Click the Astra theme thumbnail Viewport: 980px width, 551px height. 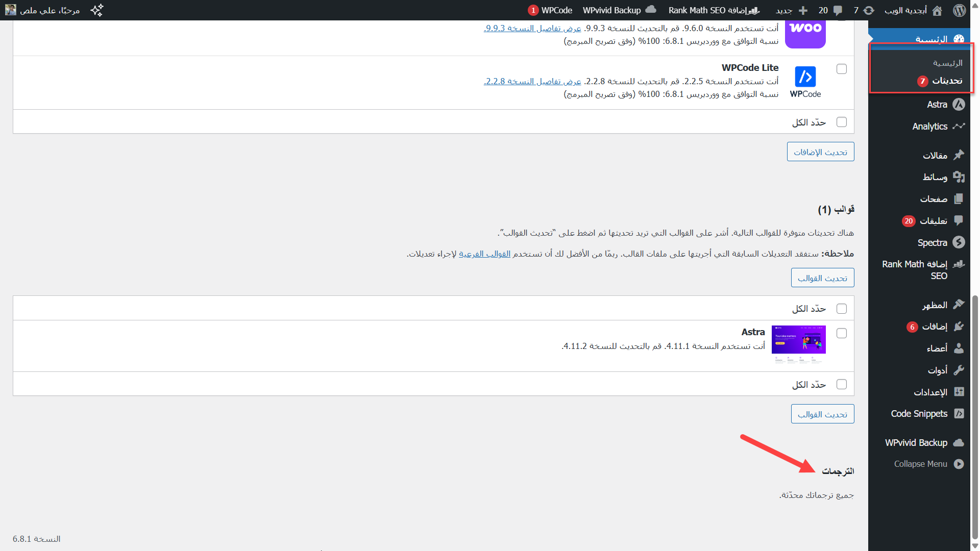[x=798, y=340]
